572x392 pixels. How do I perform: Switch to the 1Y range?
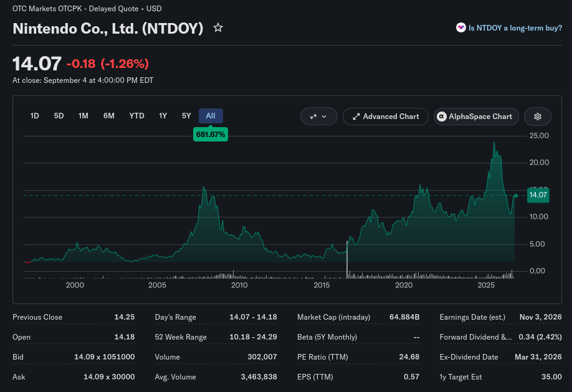pyautogui.click(x=163, y=116)
